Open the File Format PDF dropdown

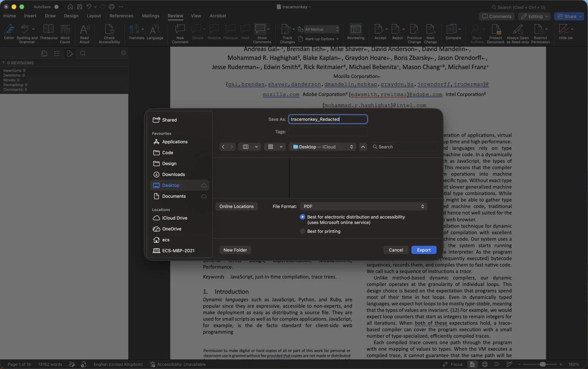click(363, 206)
